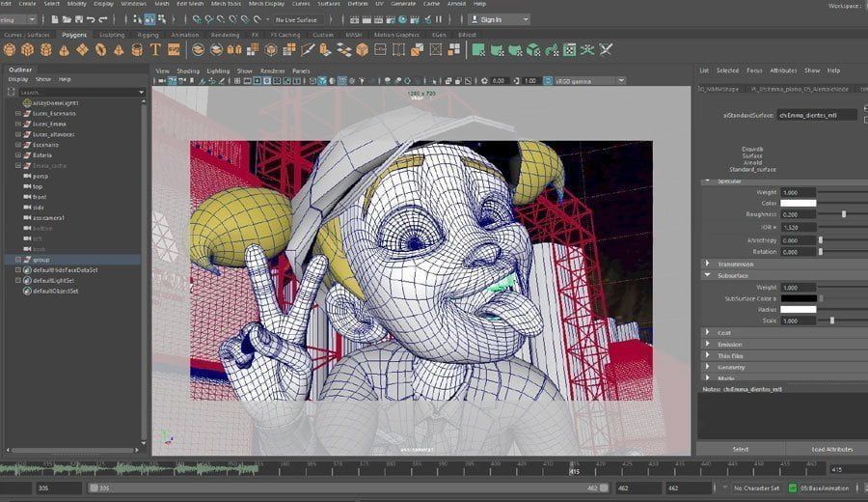
Task: Expand the luces_Escenario node in Outliner
Action: (x=18, y=114)
